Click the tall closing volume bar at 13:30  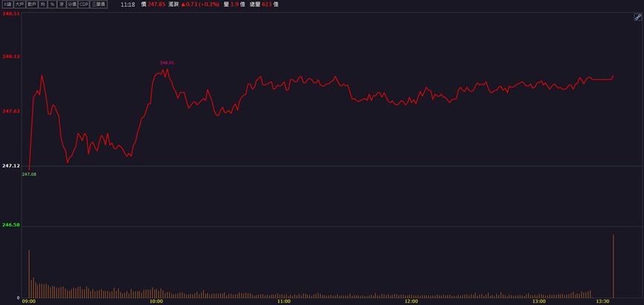point(613,266)
